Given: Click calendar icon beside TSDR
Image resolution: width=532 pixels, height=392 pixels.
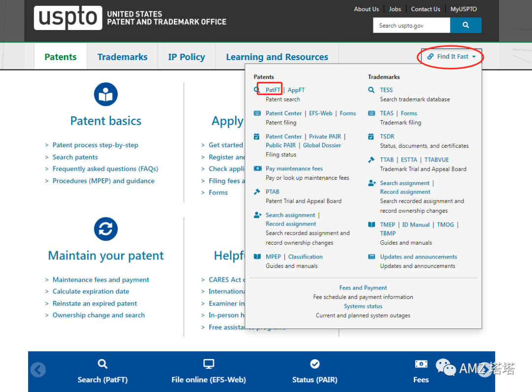Looking at the screenshot, I should coord(371,136).
